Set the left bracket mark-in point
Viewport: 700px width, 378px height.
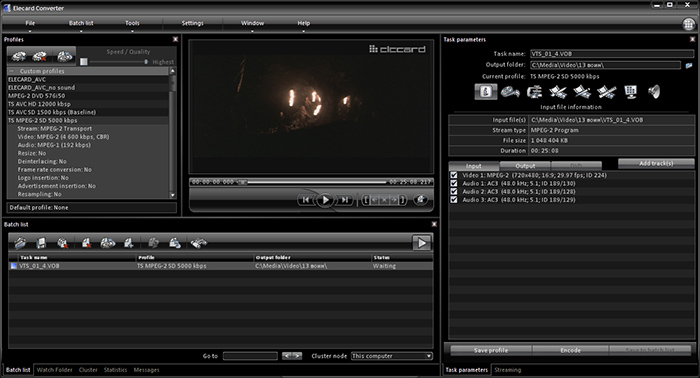pyautogui.click(x=366, y=200)
